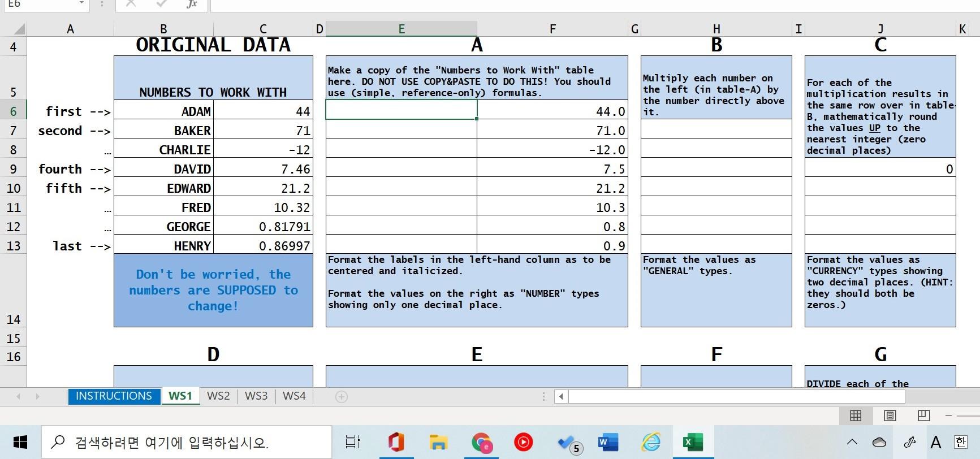This screenshot has width=980, height=459.
Task: Click the Enter formula checkmark icon
Action: click(162, 3)
